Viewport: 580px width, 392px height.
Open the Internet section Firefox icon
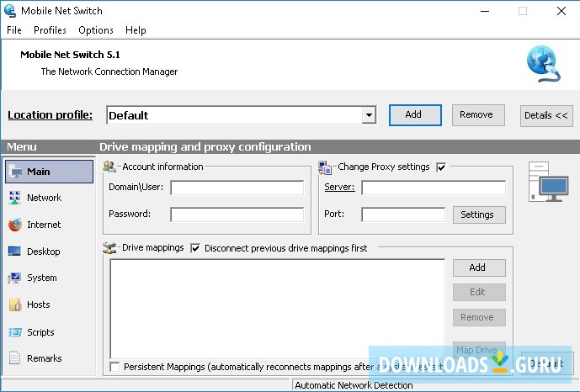click(x=15, y=225)
